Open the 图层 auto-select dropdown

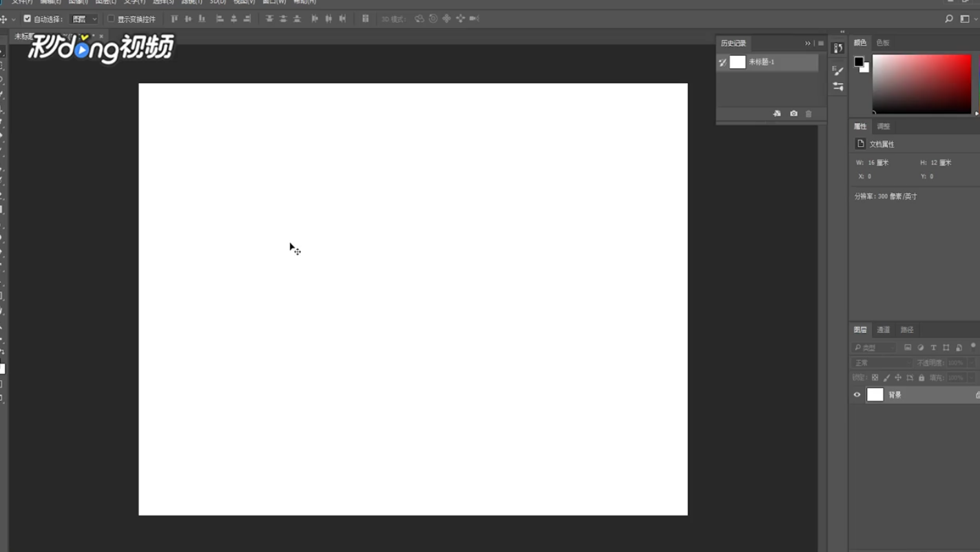[84, 19]
